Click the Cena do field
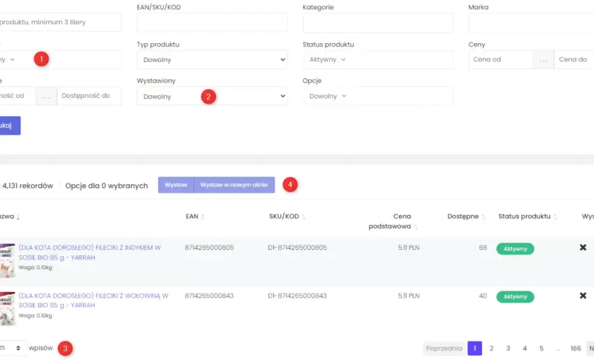This screenshot has width=594, height=364. pos(574,59)
